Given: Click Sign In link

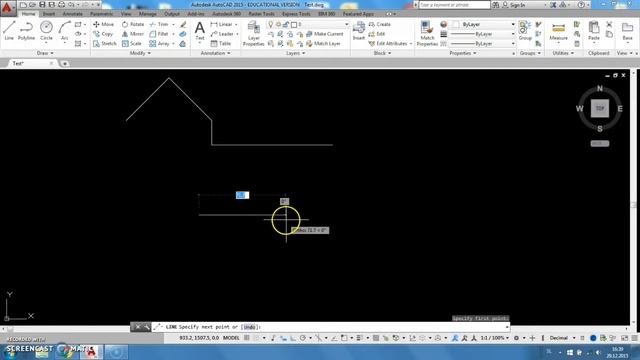Looking at the screenshot, I should coord(513,5).
